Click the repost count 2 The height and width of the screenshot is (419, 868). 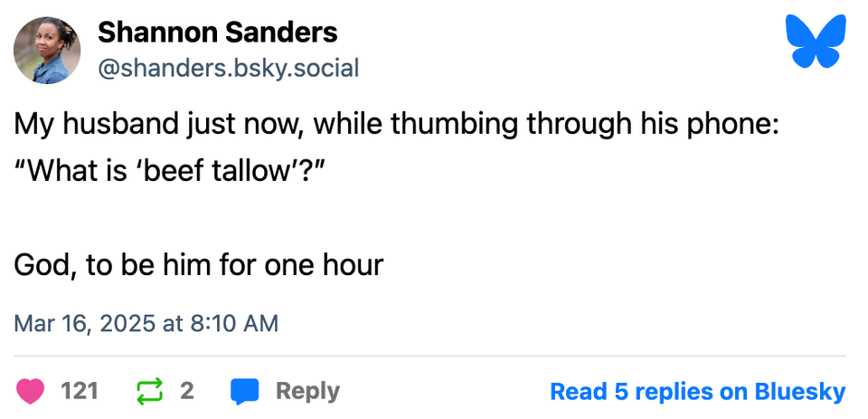(x=187, y=391)
